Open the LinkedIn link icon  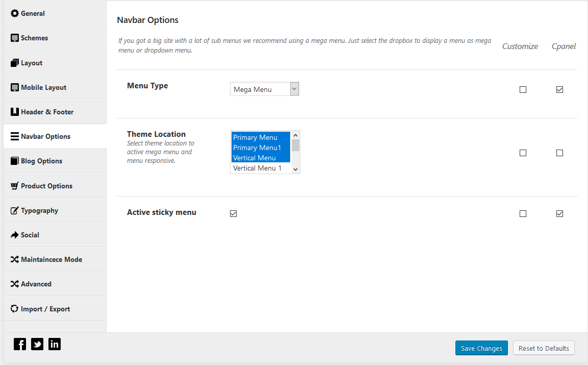tap(55, 344)
